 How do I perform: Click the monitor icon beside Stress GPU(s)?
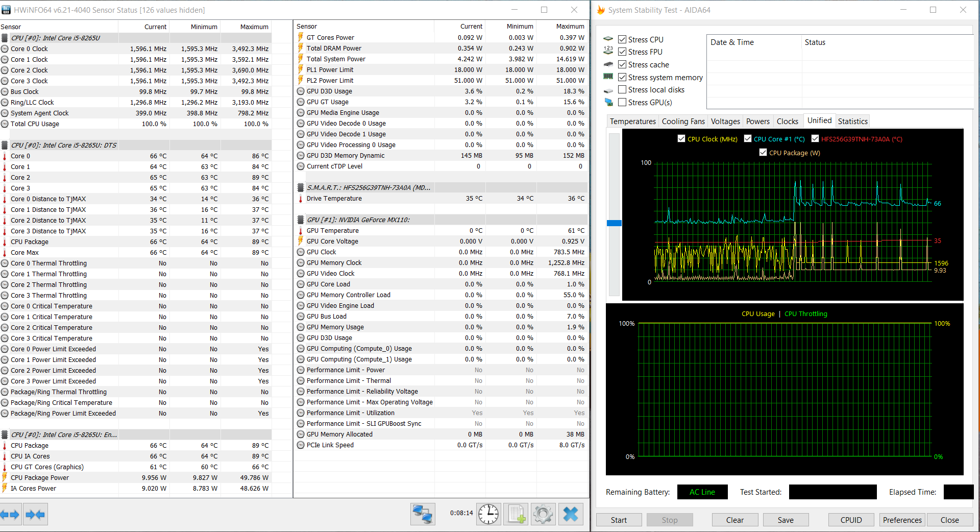[x=608, y=102]
